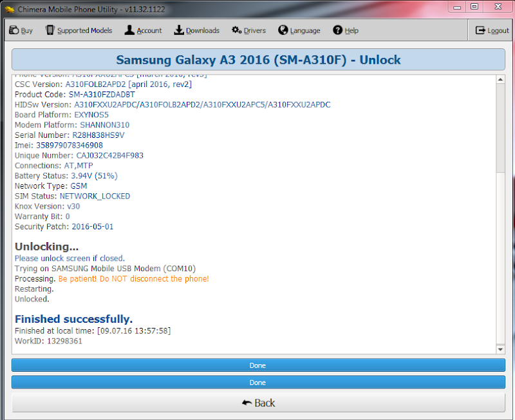The width and height of the screenshot is (515, 420).
Task: Click the 'Finished at local time' line
Action: (x=93, y=330)
